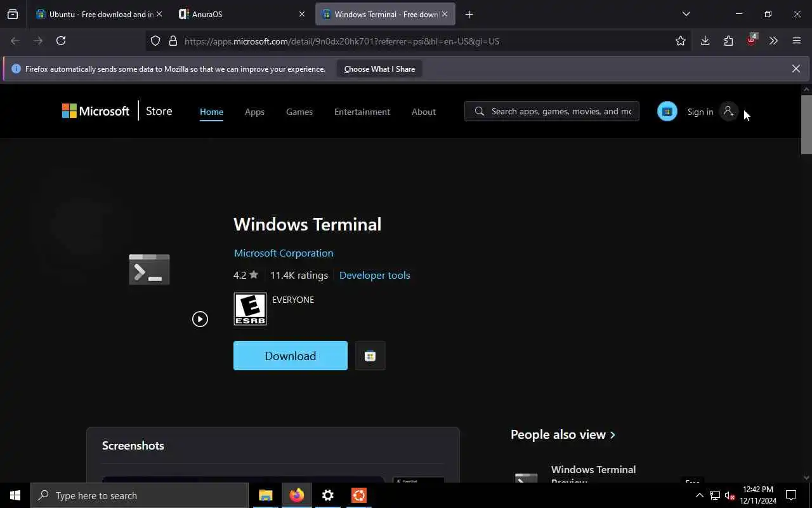Open Settings gear from taskbar
812x508 pixels.
pos(327,495)
